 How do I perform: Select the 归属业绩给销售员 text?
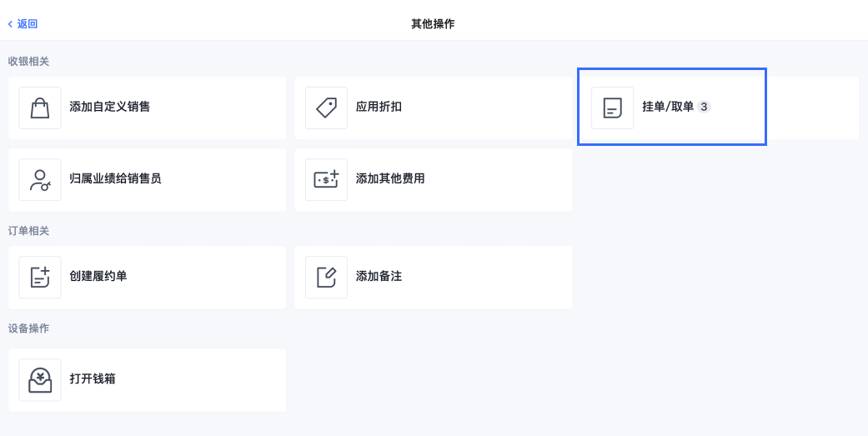coord(115,178)
